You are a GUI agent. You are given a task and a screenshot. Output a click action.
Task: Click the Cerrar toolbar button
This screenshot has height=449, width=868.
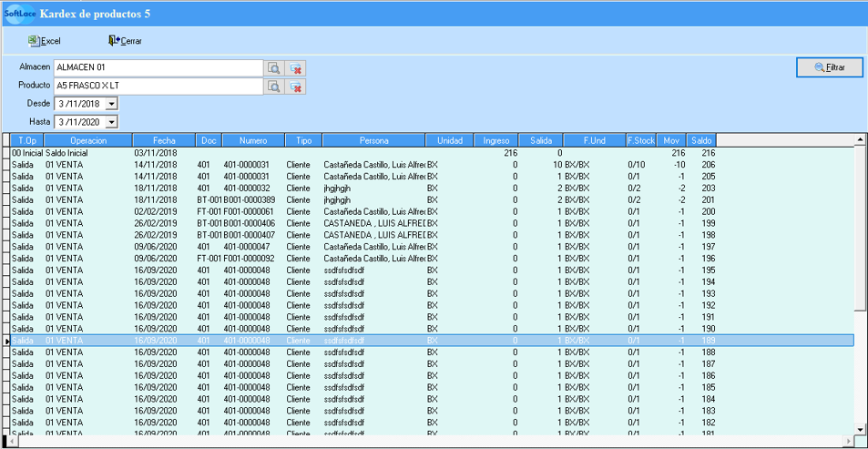tap(125, 41)
